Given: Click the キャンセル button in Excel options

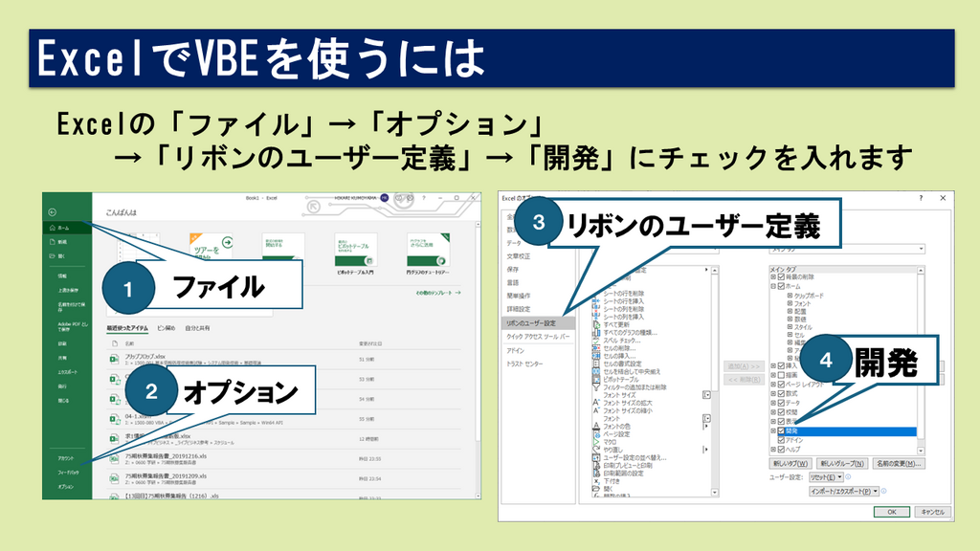Looking at the screenshot, I should click(x=932, y=512).
